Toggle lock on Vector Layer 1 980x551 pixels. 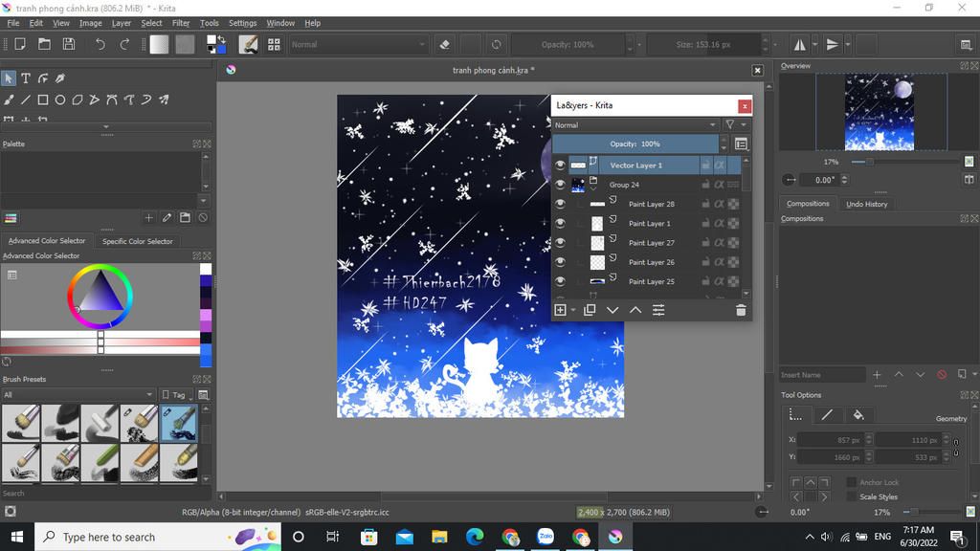coord(705,165)
